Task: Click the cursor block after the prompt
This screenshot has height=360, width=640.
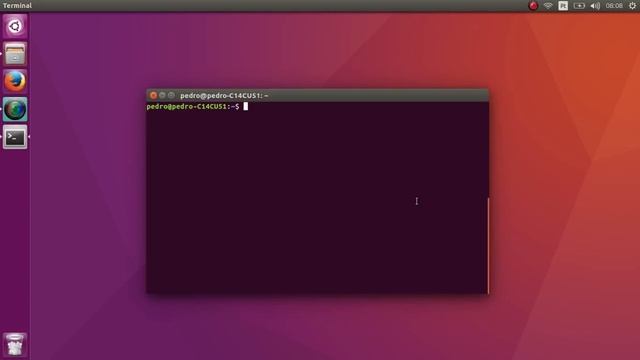Action: (246, 107)
